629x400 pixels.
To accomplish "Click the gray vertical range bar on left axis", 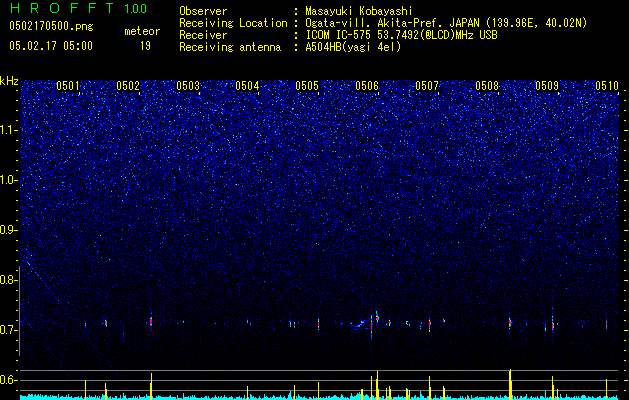I will coord(20,311).
